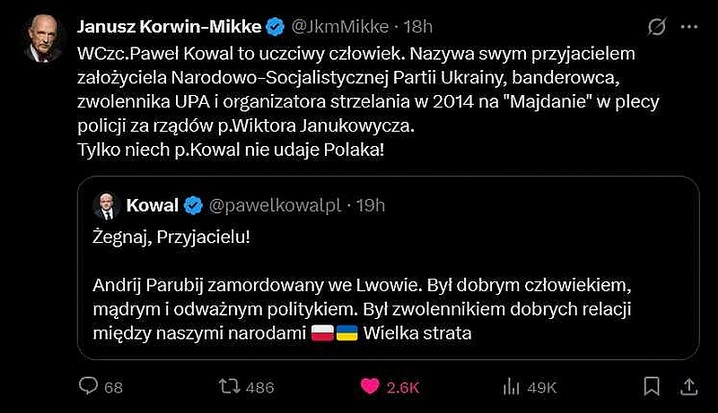
Task: Click the verified badge next to Kowal
Action: tap(194, 205)
